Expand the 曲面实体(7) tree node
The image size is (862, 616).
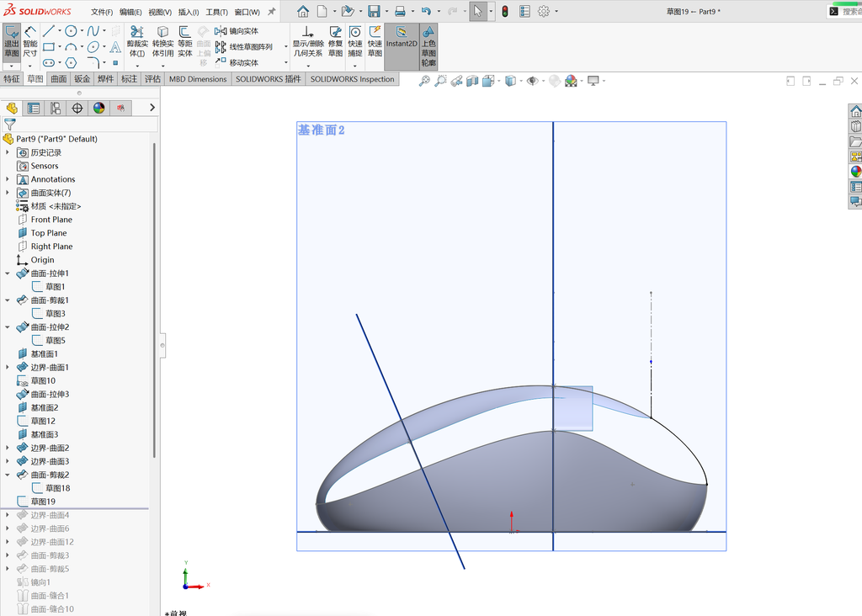[7, 193]
